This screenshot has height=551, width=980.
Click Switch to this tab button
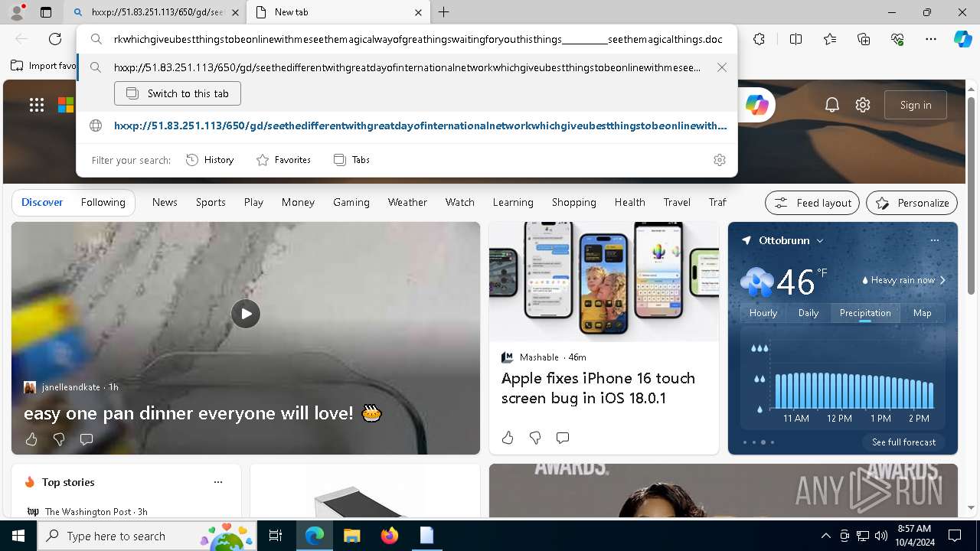(178, 93)
